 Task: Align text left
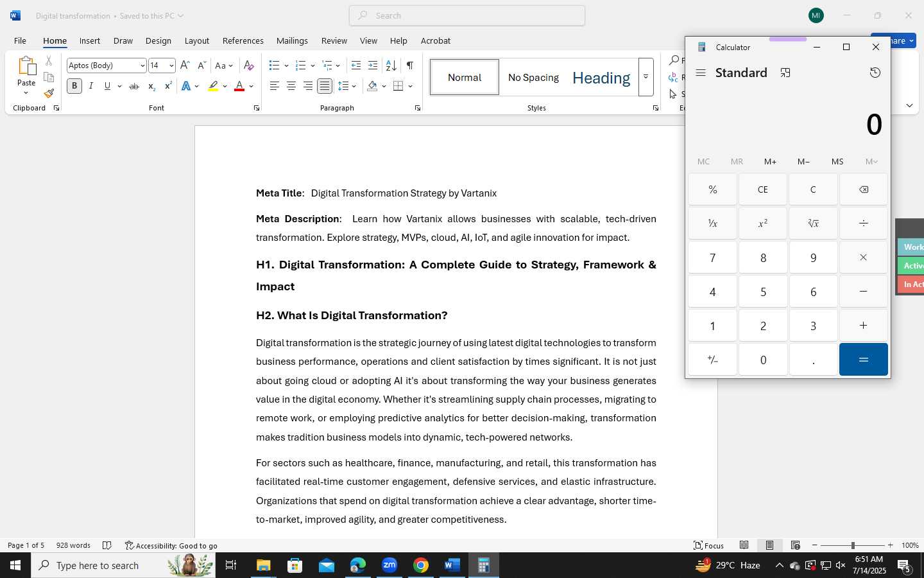click(x=275, y=86)
